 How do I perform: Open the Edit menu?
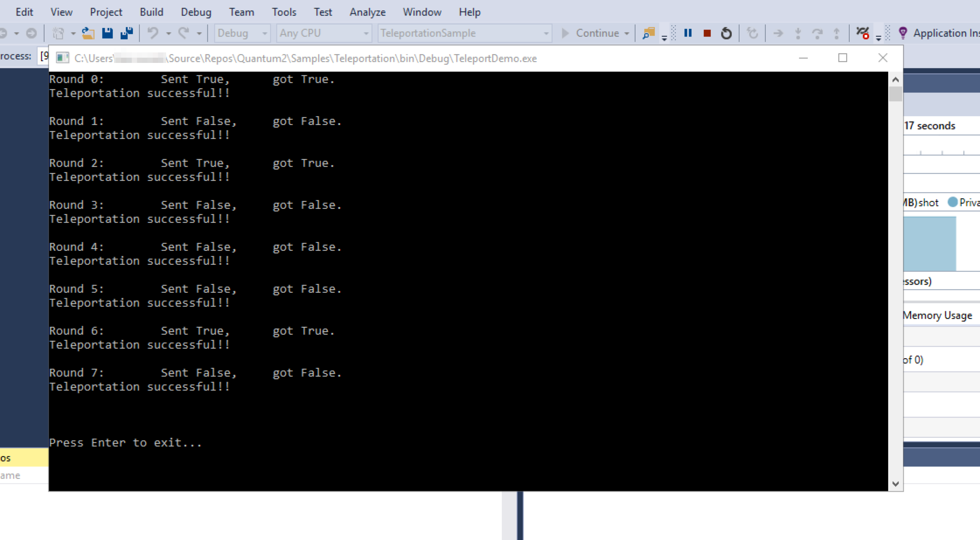pyautogui.click(x=24, y=12)
